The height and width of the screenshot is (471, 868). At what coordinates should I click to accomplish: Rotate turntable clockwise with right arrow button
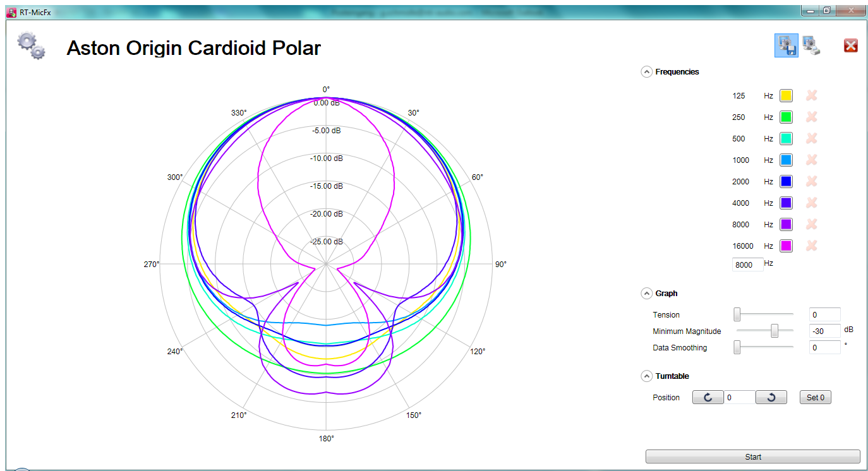tap(772, 398)
